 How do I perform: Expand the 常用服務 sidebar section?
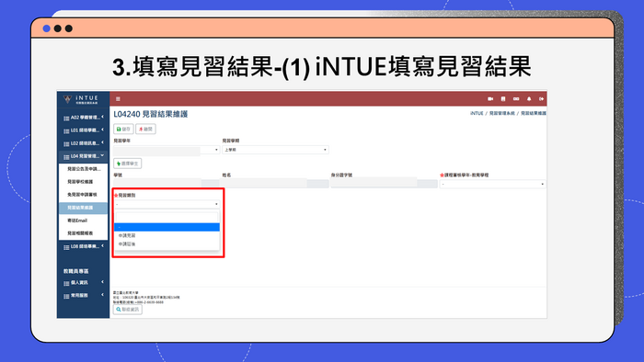tap(84, 296)
